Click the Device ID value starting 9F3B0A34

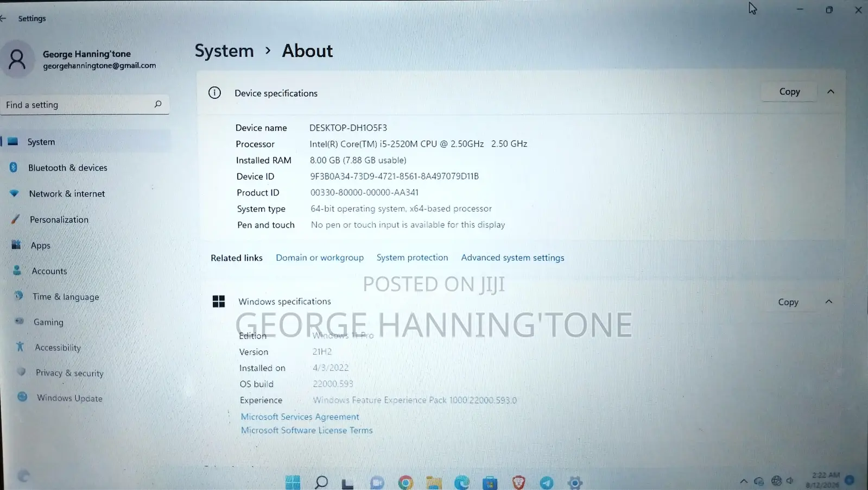[394, 177]
